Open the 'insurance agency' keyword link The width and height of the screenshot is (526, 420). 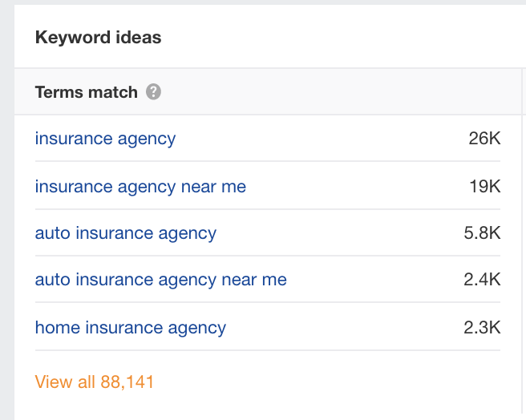coord(105,139)
